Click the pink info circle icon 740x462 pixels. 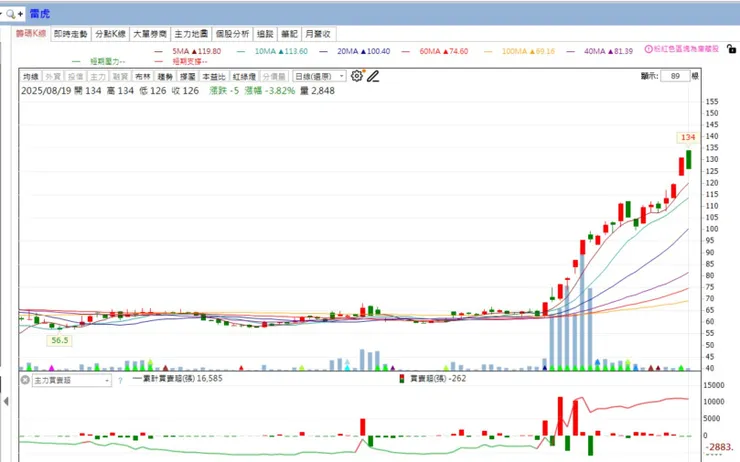pyautogui.click(x=648, y=49)
